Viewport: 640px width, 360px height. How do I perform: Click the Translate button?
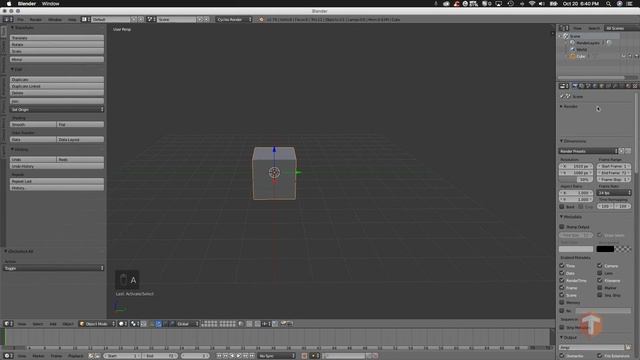57,38
